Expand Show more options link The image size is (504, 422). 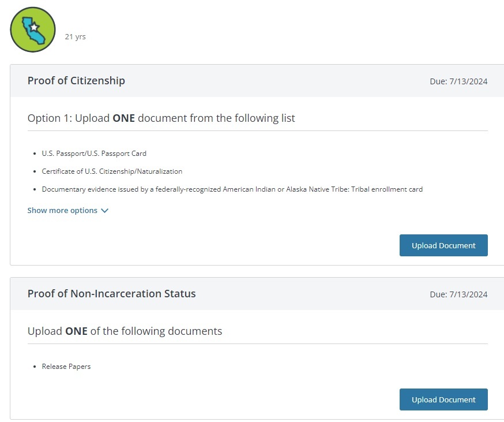(x=68, y=211)
